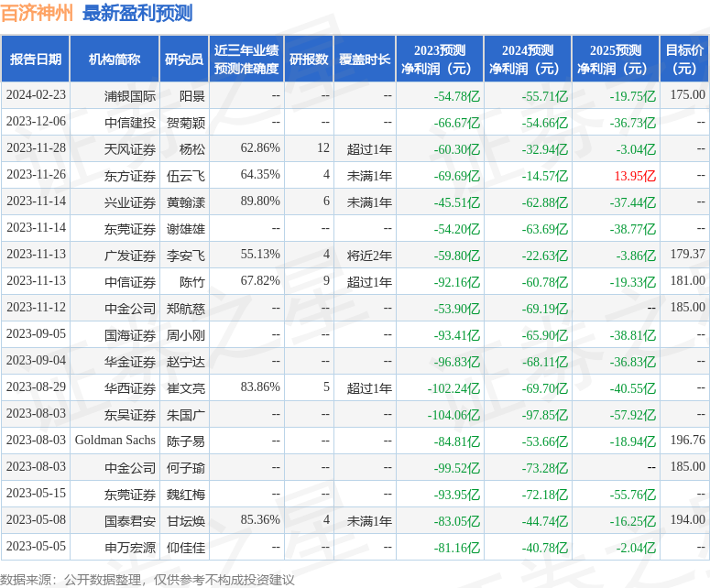Click accuracy value 83.86%
Screen dimensions: 710x588
click(260, 387)
